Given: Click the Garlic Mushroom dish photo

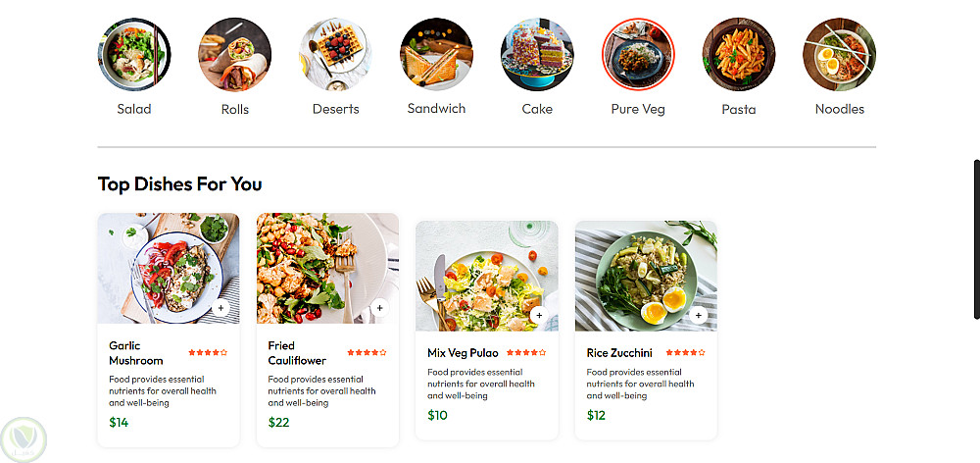Looking at the screenshot, I should pyautogui.click(x=167, y=265).
